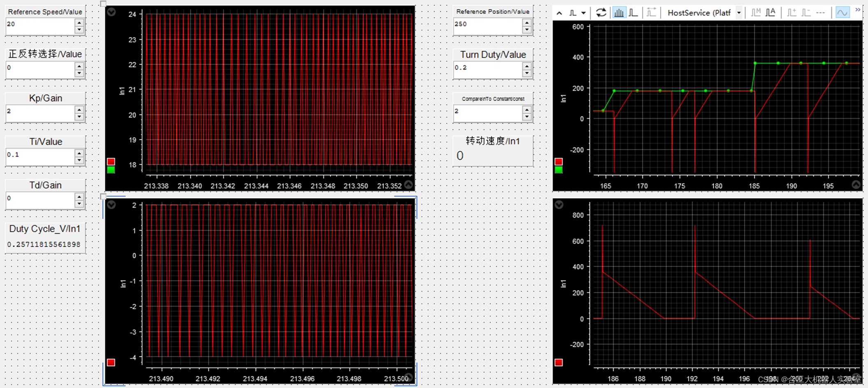Screen dimensions: 868x388
Task: Increase Reference Speed/Value with up arrow
Action: [x=79, y=23]
